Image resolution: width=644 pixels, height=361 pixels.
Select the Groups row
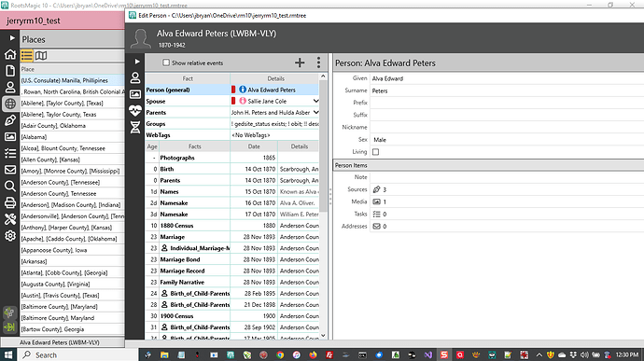[232, 124]
